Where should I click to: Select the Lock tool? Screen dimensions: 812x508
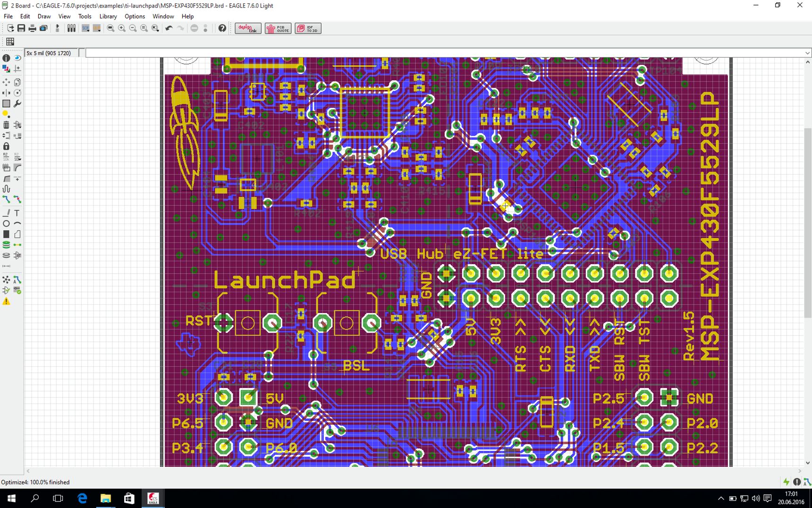pos(6,146)
